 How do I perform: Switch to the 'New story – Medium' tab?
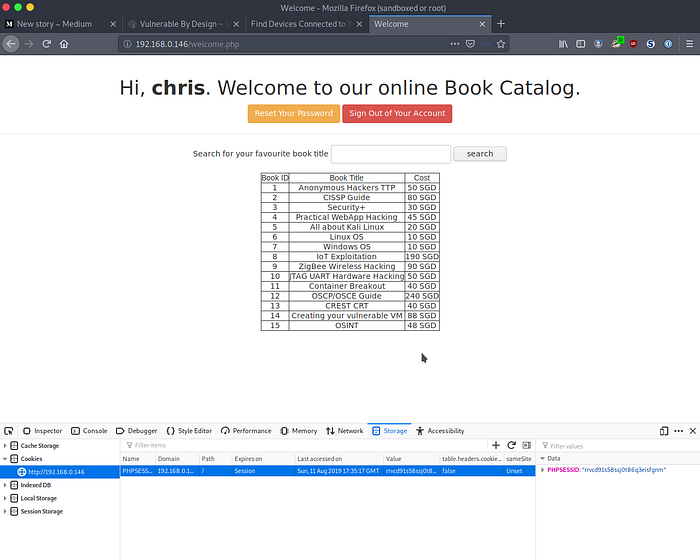[62, 24]
